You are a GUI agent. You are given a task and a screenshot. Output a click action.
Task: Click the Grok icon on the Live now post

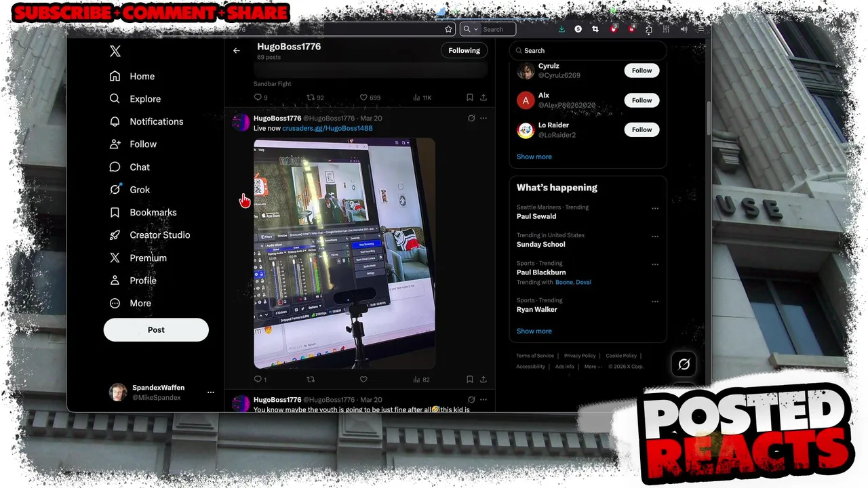tap(471, 118)
